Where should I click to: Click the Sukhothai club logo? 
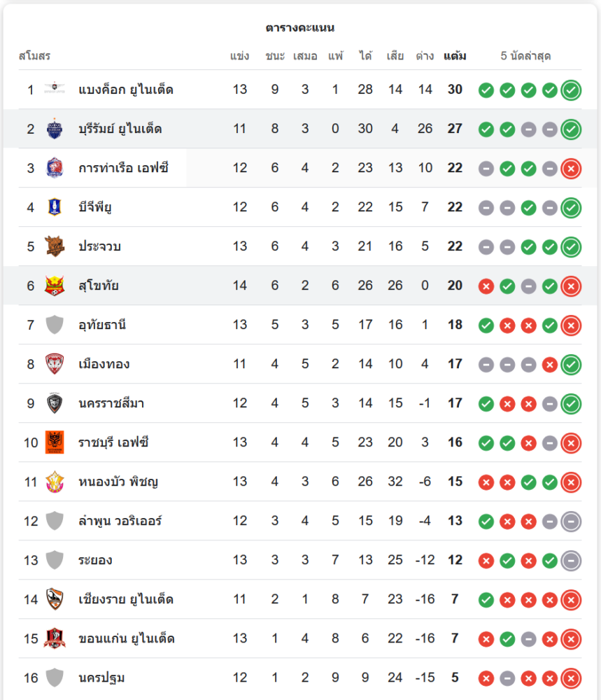pyautogui.click(x=55, y=286)
